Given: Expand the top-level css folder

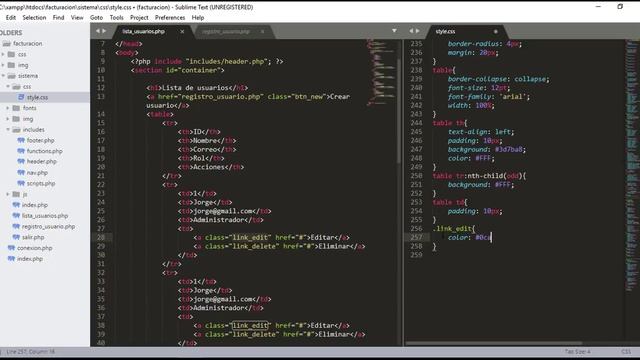Looking at the screenshot, I should [3, 54].
